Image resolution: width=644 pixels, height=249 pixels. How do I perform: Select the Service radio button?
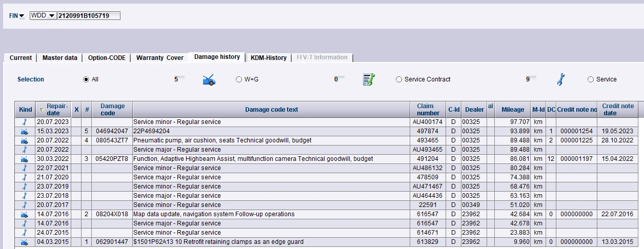point(591,79)
